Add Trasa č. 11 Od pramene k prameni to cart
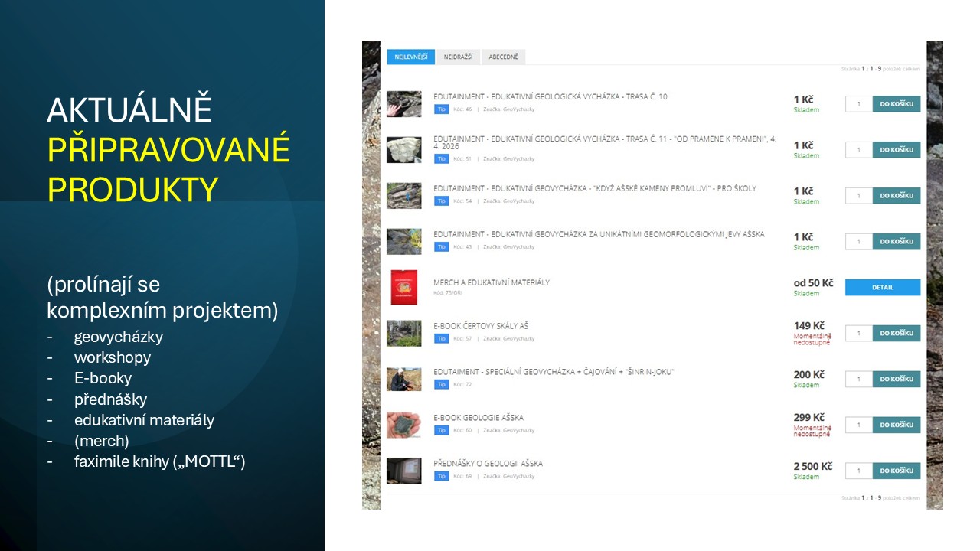 pos(896,150)
